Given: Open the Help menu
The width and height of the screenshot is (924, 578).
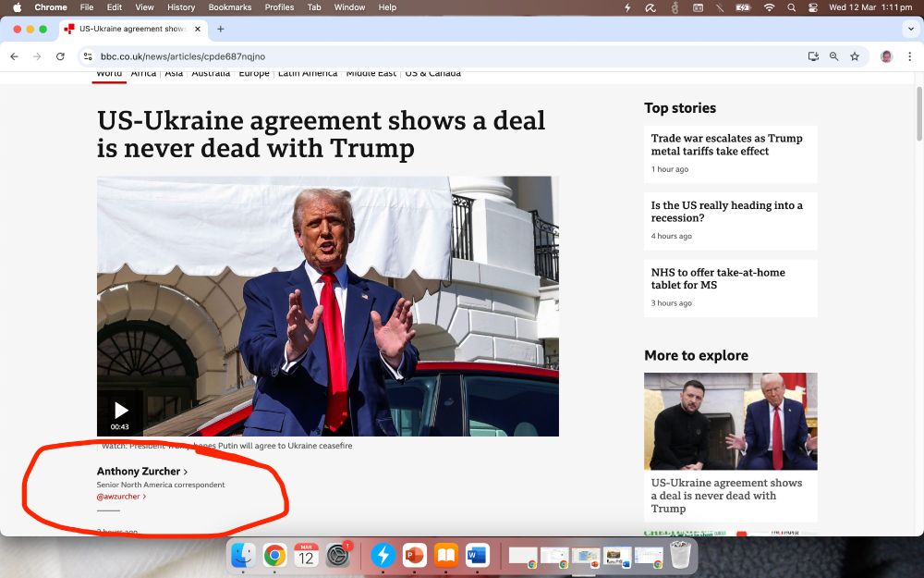Looking at the screenshot, I should click(387, 7).
